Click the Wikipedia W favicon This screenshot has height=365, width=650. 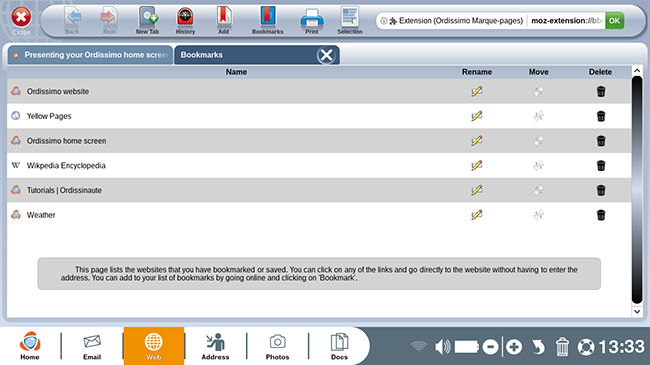[16, 165]
